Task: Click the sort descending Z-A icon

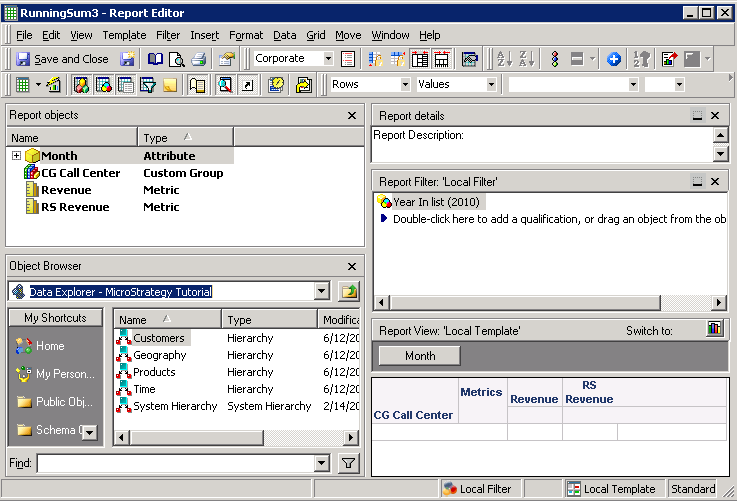Action: [x=526, y=59]
